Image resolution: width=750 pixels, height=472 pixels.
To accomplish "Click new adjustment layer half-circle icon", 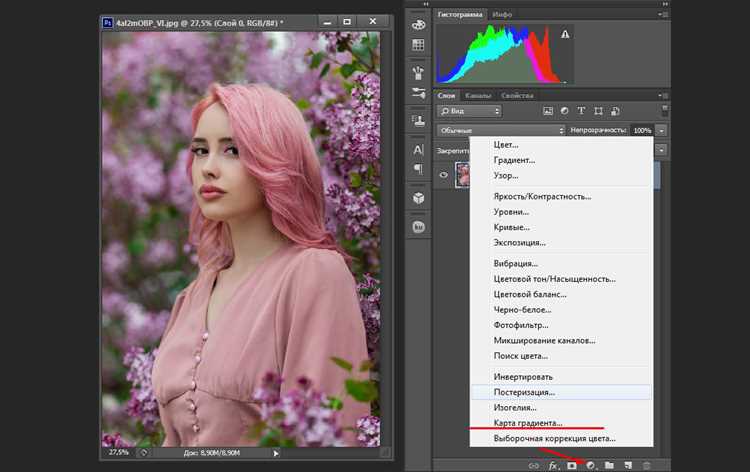I will click(591, 465).
